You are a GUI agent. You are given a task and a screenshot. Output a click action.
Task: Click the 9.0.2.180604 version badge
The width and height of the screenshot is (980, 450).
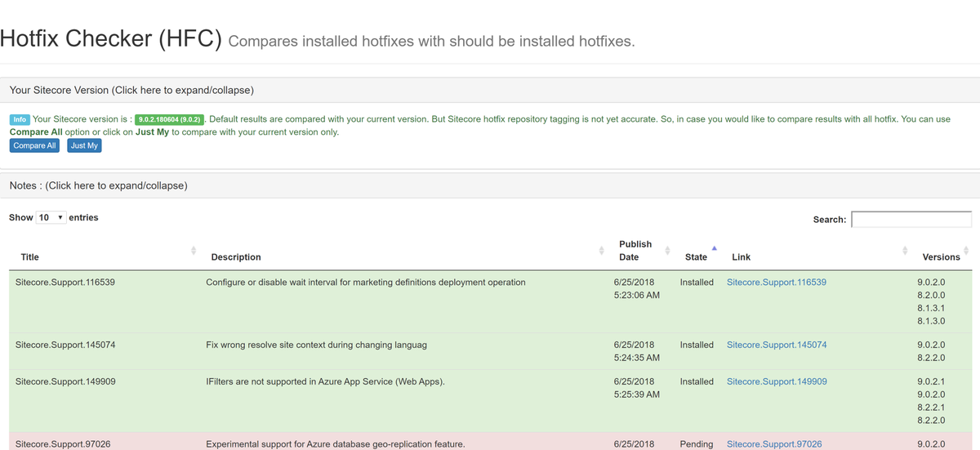(169, 119)
